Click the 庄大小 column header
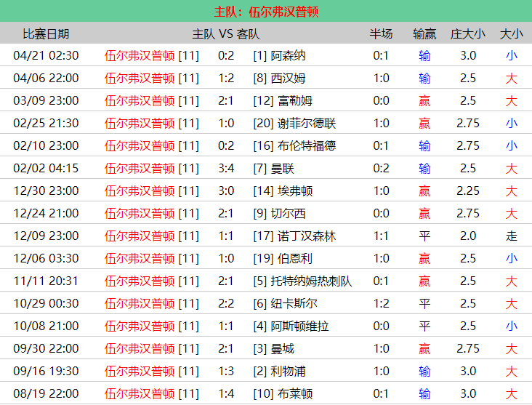The height and width of the screenshot is (405, 532). tap(468, 33)
